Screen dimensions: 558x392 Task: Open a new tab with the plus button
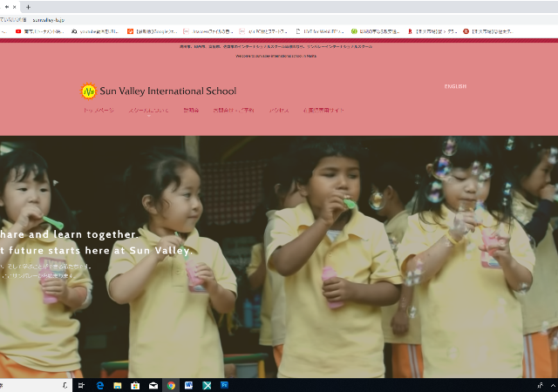(x=28, y=7)
